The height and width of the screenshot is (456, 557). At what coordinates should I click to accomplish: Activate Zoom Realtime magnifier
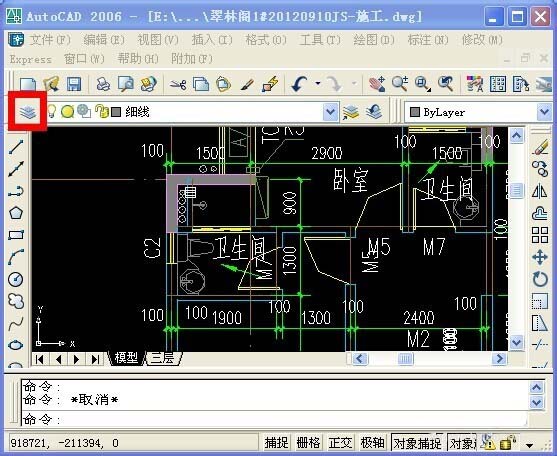point(400,84)
